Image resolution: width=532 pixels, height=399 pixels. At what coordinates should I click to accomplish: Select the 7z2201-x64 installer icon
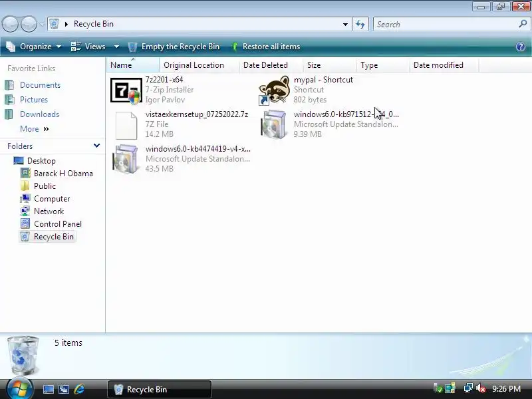click(126, 90)
